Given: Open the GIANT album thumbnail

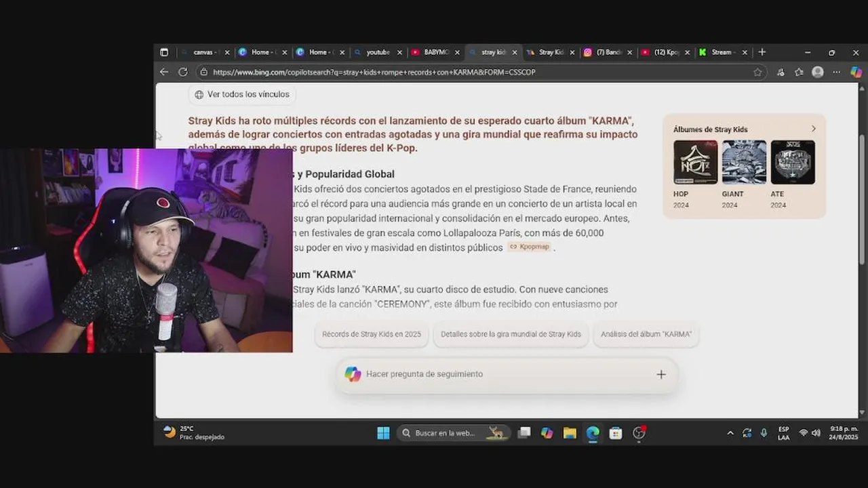Looking at the screenshot, I should coord(744,162).
